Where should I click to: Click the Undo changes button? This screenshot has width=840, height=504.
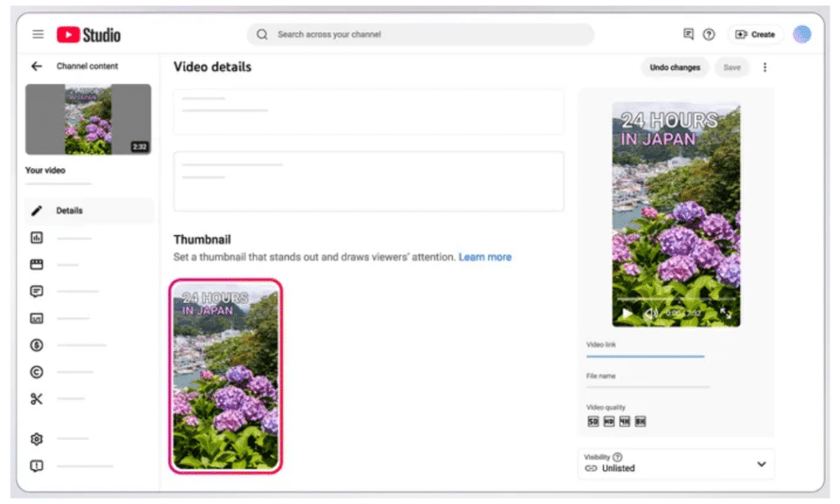point(675,67)
